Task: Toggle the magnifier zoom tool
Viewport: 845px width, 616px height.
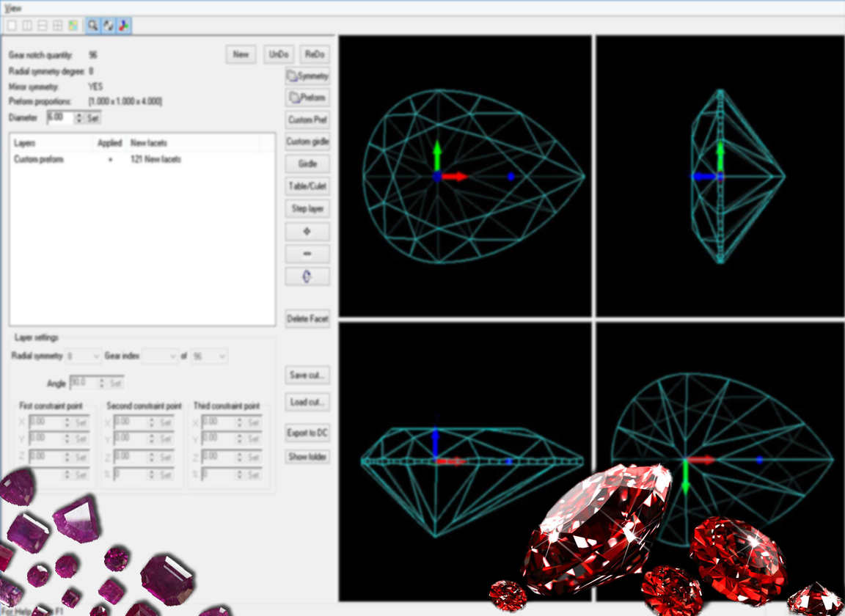Action: coord(93,26)
